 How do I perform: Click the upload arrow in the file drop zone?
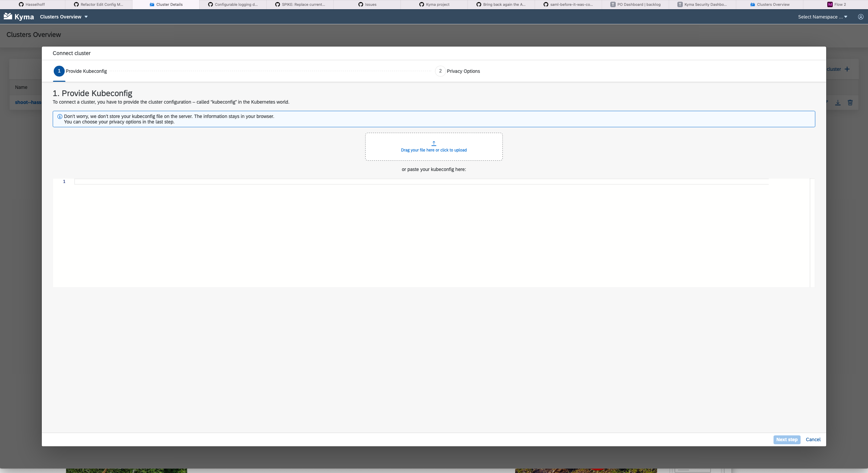434,143
